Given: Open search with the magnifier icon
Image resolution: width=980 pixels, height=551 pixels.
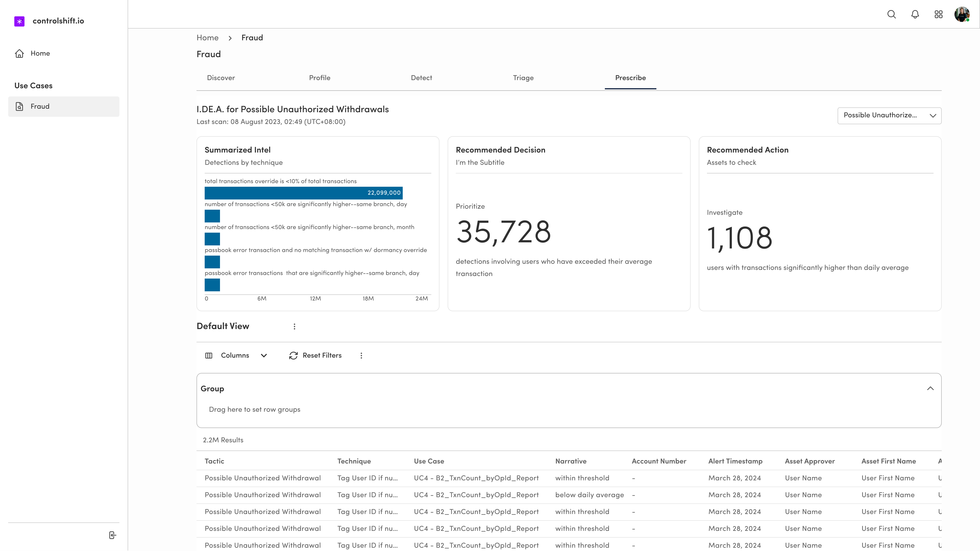Looking at the screenshot, I should tap(891, 15).
